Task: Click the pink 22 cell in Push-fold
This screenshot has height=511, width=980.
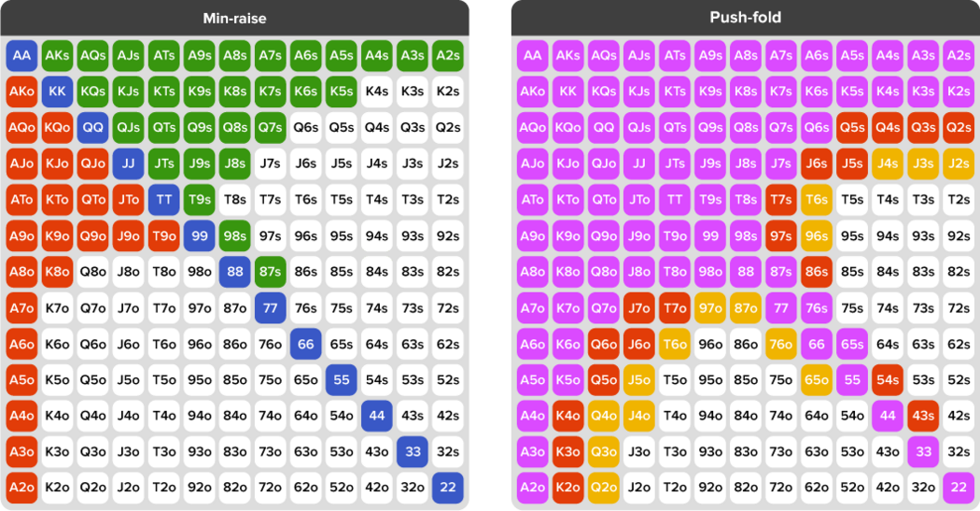Action: (959, 488)
